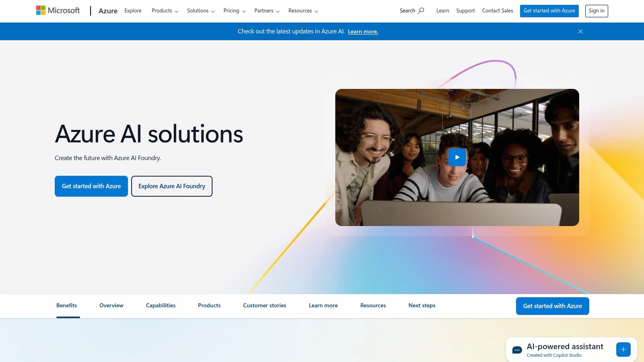Open the Explore menu item
The image size is (644, 362).
coord(133,11)
